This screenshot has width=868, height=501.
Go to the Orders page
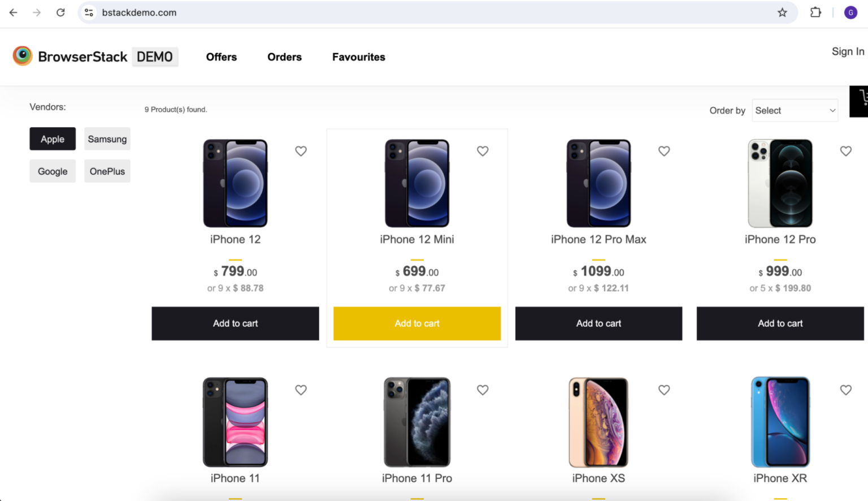click(284, 57)
